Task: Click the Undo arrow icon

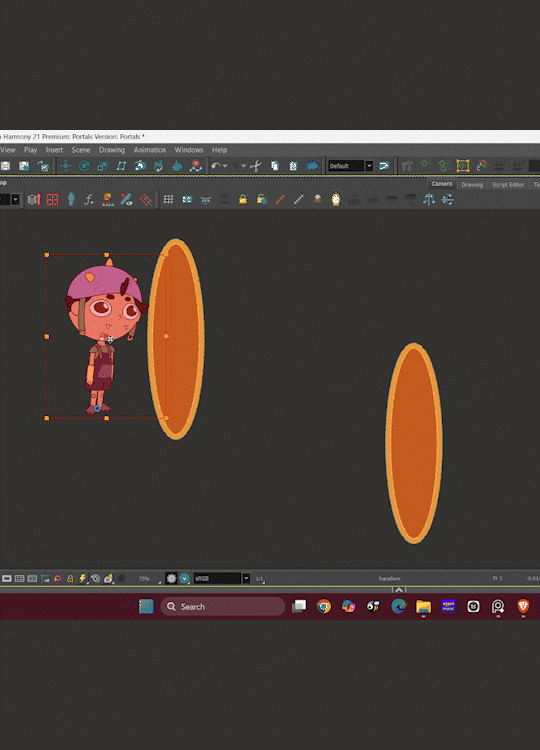Action: [216, 166]
